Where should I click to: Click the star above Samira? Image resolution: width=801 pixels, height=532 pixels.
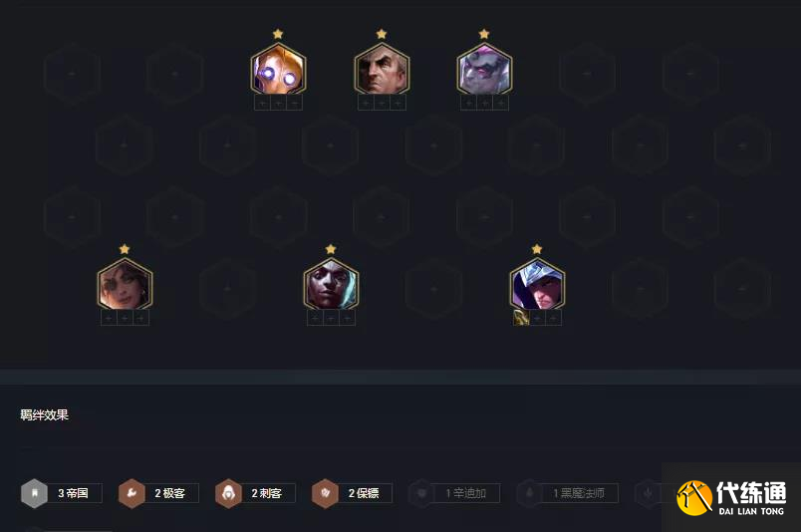click(125, 249)
